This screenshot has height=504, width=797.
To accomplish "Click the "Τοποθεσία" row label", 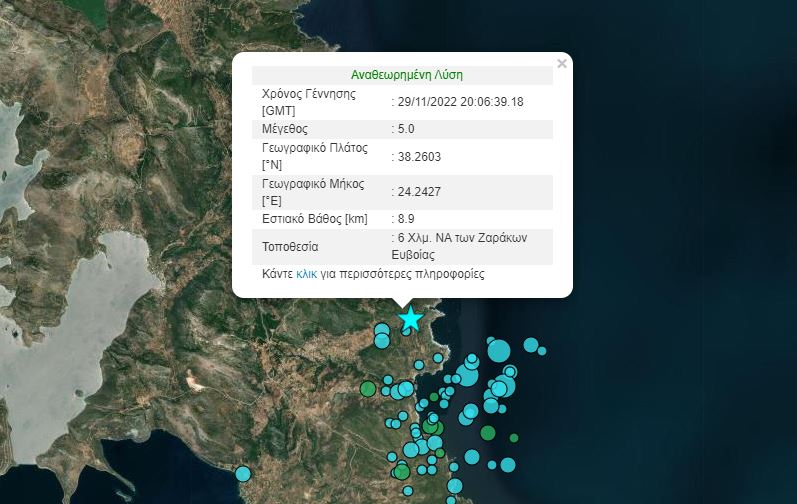I will [x=291, y=246].
